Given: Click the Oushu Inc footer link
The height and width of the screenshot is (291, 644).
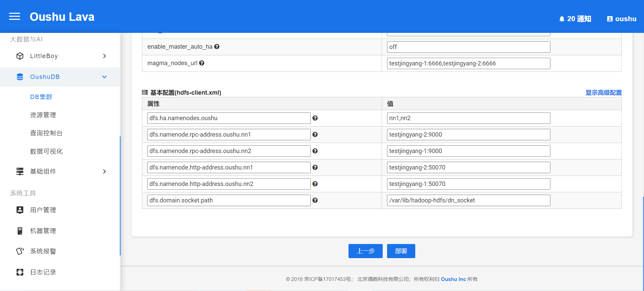Looking at the screenshot, I should click(453, 279).
